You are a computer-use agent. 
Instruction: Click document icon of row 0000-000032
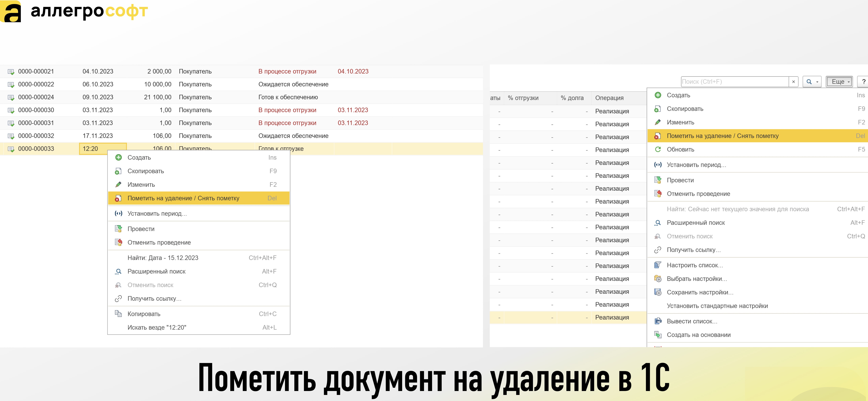(11, 136)
